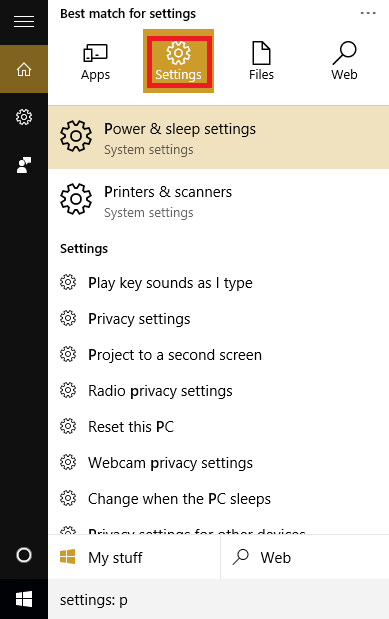Click the bottom Web search button
The width and height of the screenshot is (389, 619).
coord(305,557)
